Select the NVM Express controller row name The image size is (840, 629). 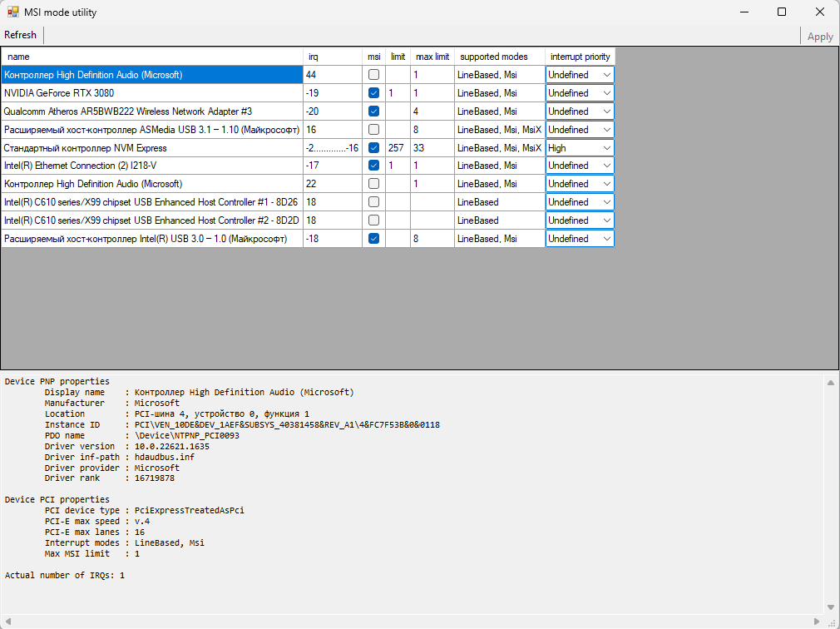point(152,148)
